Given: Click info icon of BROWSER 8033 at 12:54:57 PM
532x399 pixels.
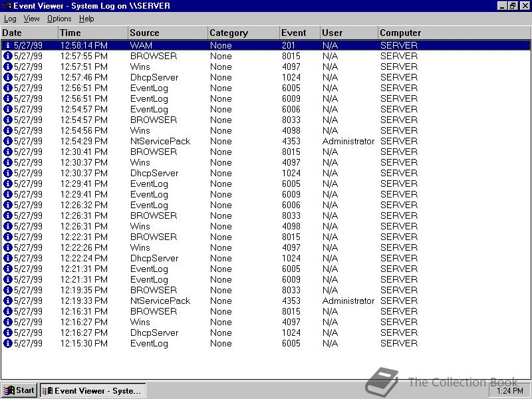Looking at the screenshot, I should (8, 120).
